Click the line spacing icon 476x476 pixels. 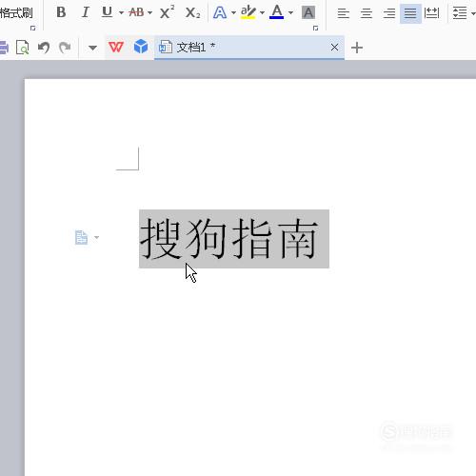tap(460, 13)
